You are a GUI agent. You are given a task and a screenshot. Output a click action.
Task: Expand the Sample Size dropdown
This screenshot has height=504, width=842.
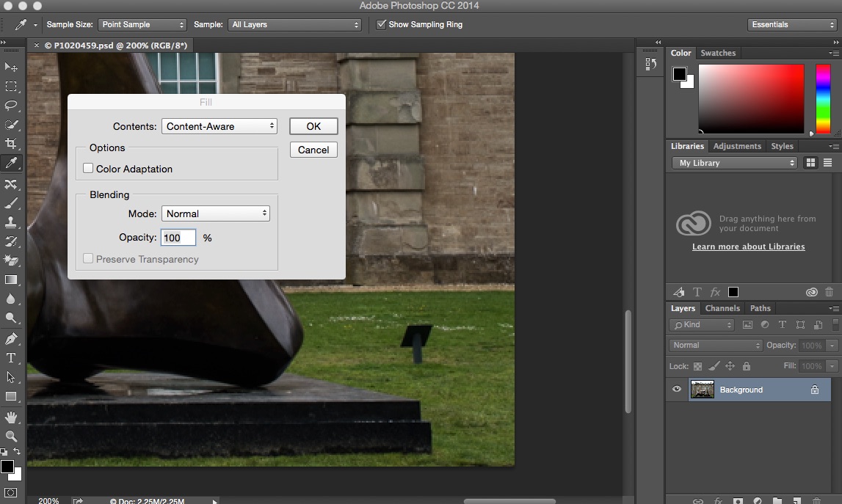[142, 24]
